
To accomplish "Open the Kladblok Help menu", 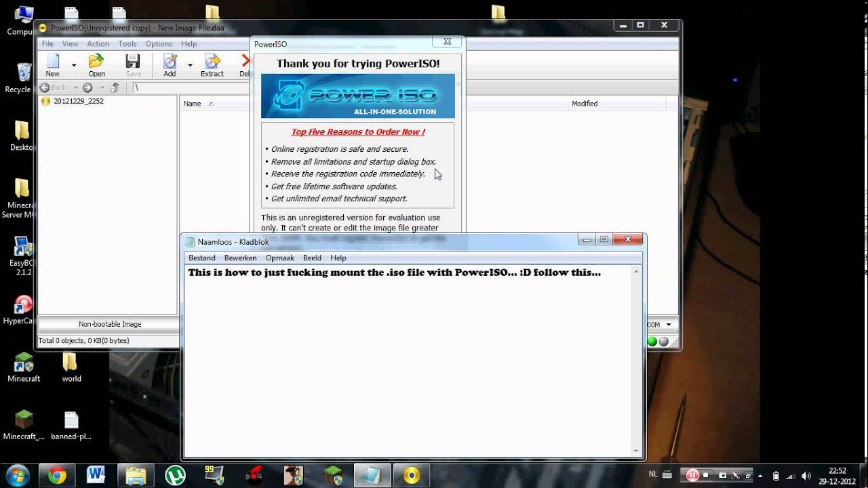I will click(x=338, y=258).
